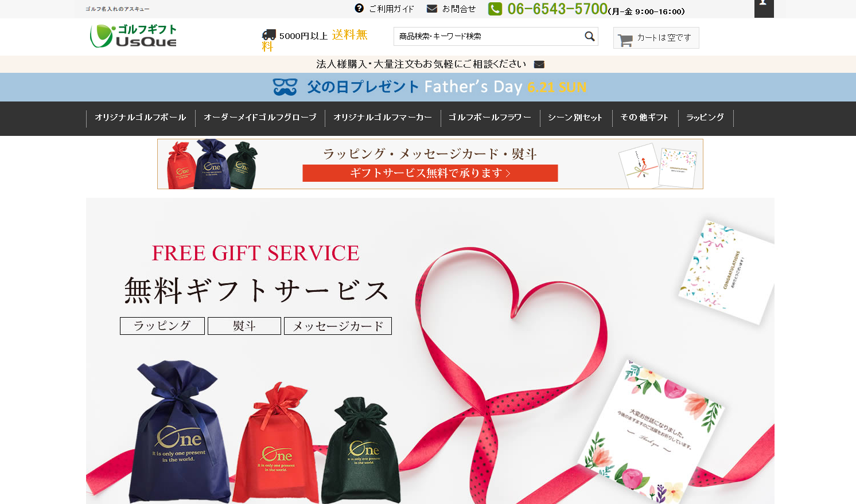Viewport: 856px width, 504px height.
Task: Open ゴルフボールフラワー menu item
Action: tap(490, 118)
